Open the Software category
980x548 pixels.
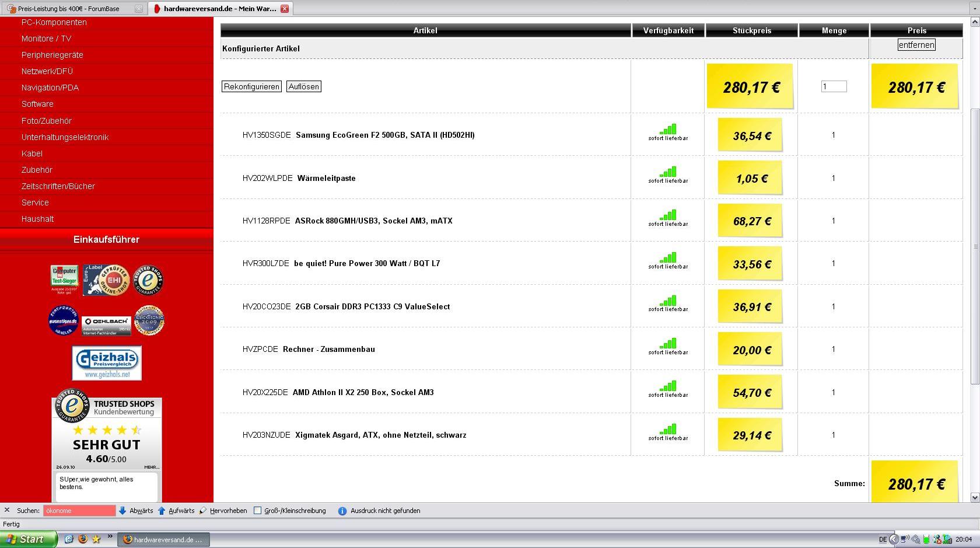point(37,104)
